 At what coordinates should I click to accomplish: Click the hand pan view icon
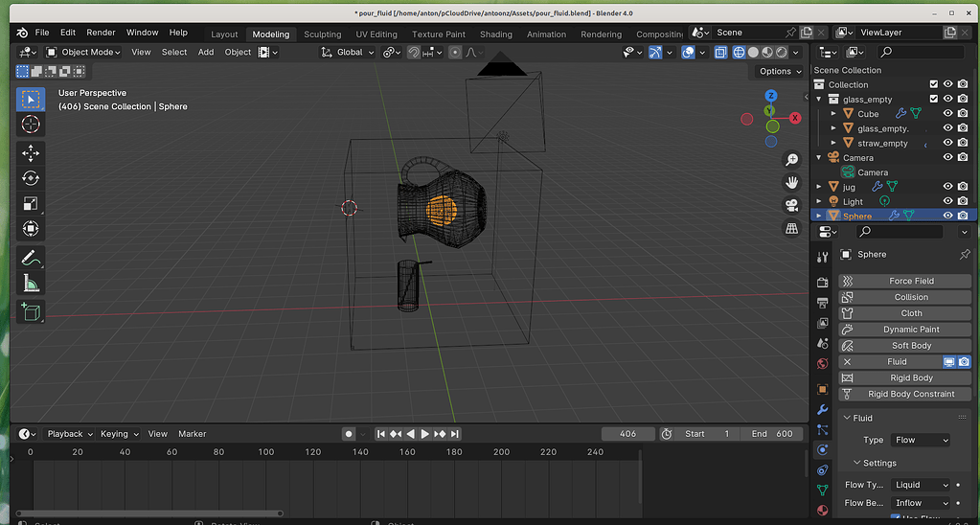(x=792, y=182)
